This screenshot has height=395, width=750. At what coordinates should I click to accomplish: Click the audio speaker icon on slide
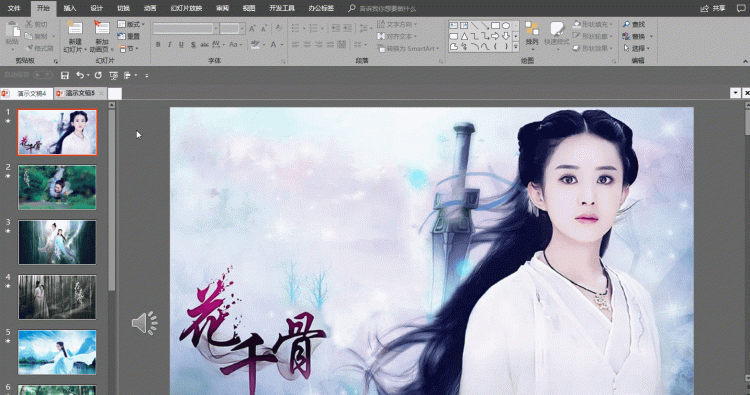144,323
